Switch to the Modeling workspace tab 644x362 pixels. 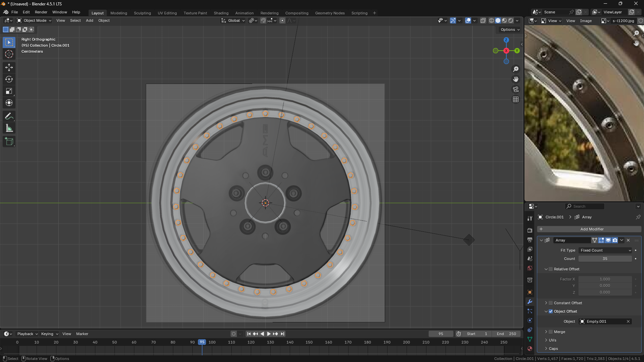(x=119, y=13)
